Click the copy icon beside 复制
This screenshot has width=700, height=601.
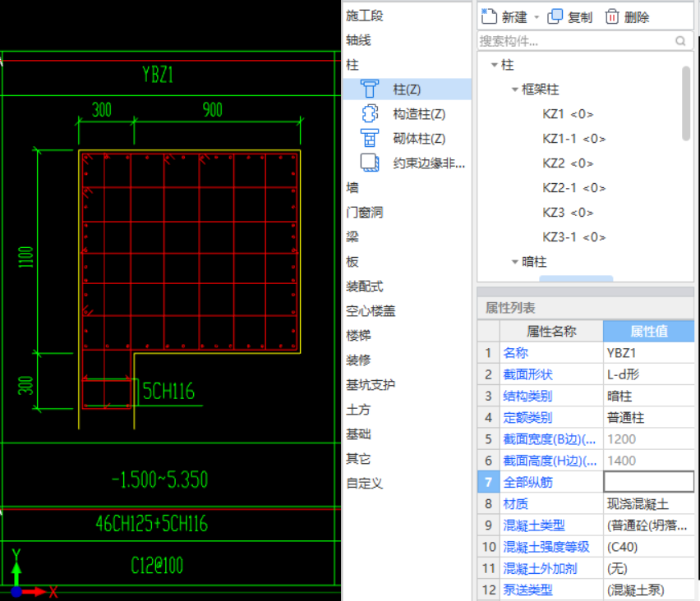[x=555, y=16]
